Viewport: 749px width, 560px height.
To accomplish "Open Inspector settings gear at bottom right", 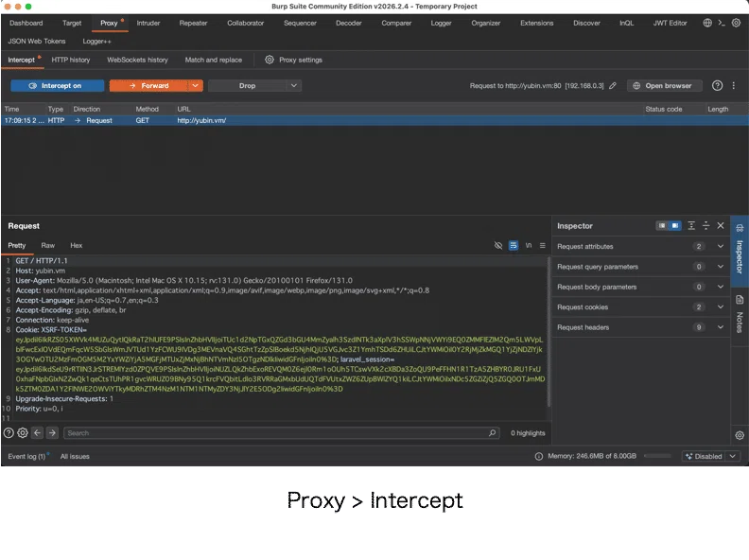I will pos(740,435).
